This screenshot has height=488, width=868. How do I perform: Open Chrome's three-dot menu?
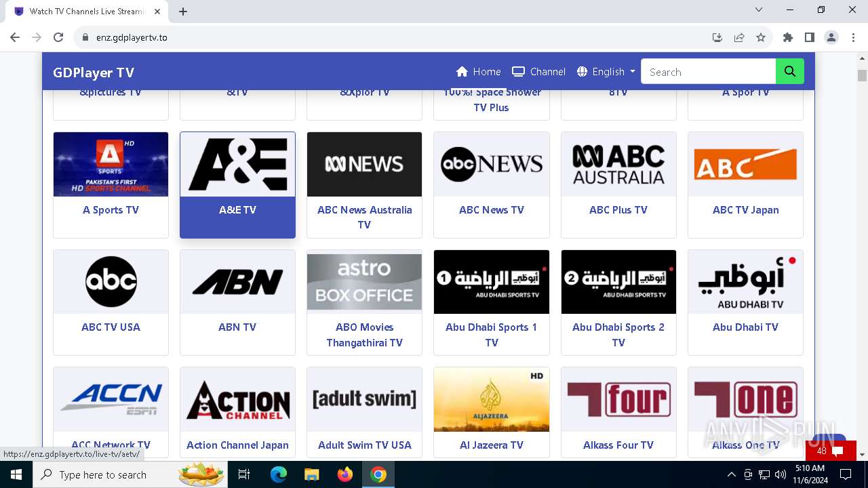(852, 37)
